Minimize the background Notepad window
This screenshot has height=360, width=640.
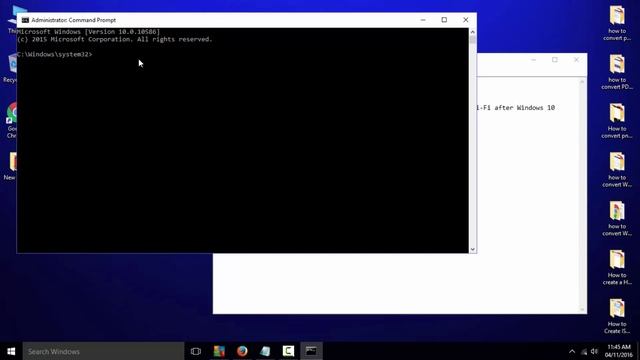coord(533,60)
